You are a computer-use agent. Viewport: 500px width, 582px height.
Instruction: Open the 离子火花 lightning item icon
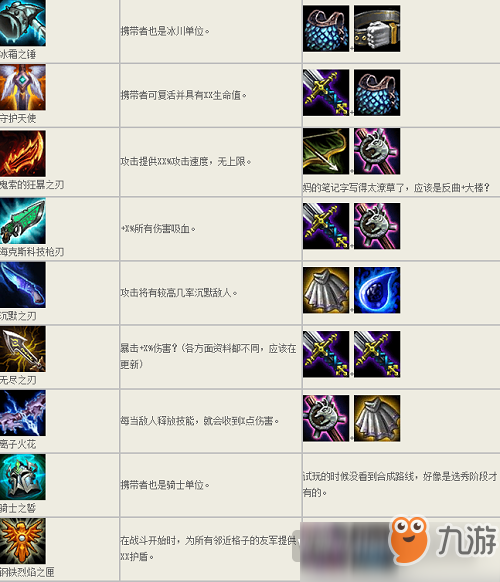[23, 413]
